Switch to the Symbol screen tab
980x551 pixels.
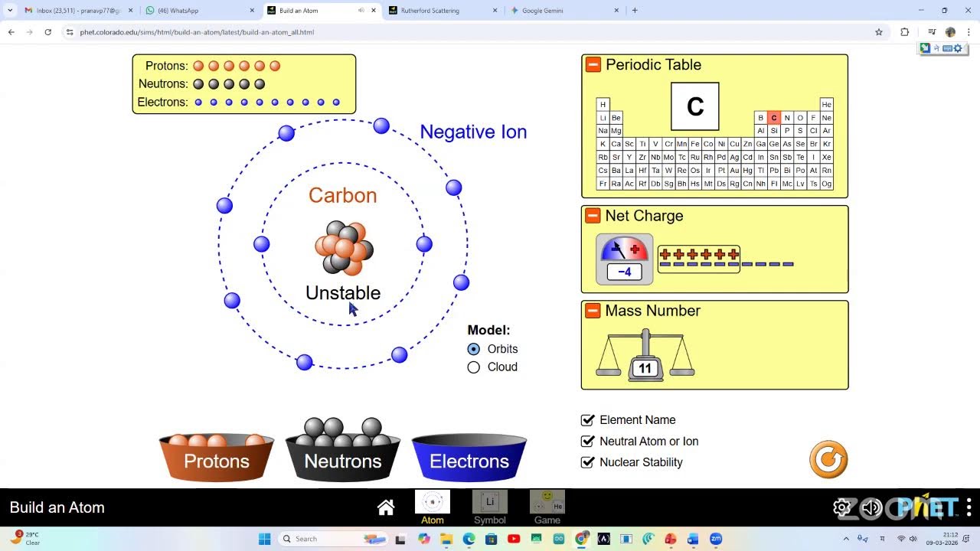pos(490,507)
